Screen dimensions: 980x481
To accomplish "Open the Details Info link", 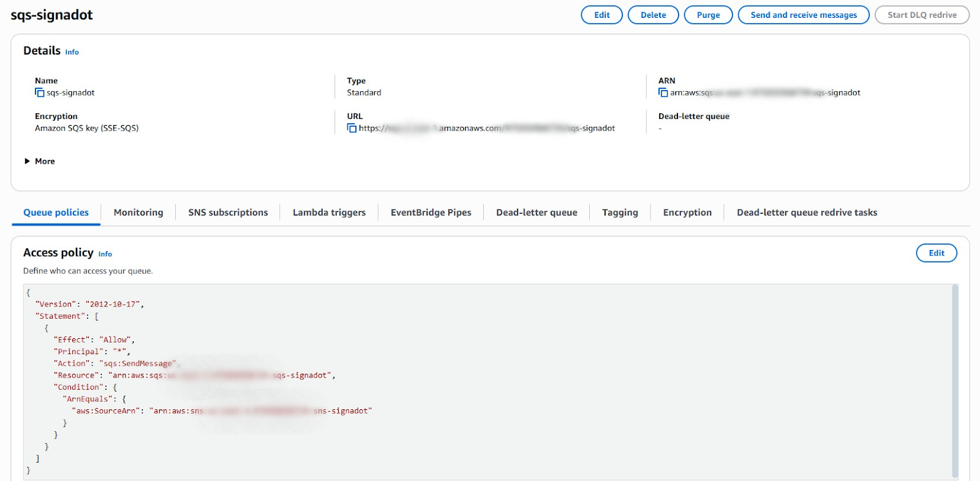I will pyautogui.click(x=72, y=52).
